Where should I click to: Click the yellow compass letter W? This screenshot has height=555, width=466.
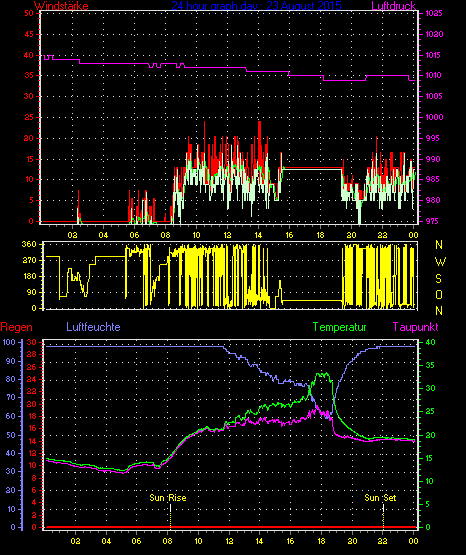coord(440,262)
